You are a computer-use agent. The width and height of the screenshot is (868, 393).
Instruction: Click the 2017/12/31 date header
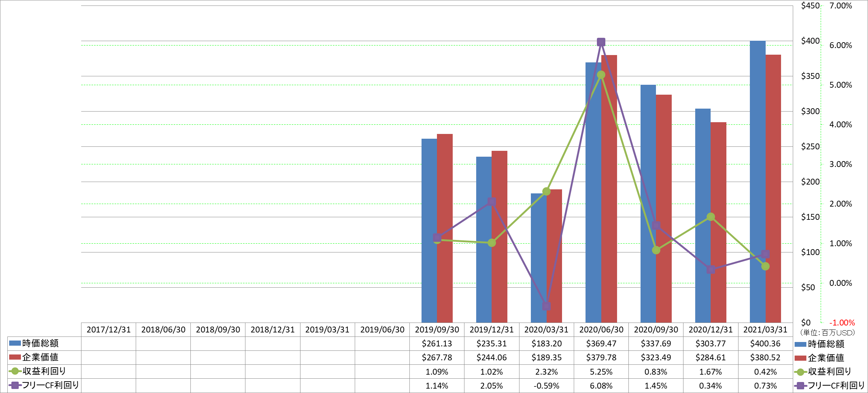pyautogui.click(x=109, y=330)
